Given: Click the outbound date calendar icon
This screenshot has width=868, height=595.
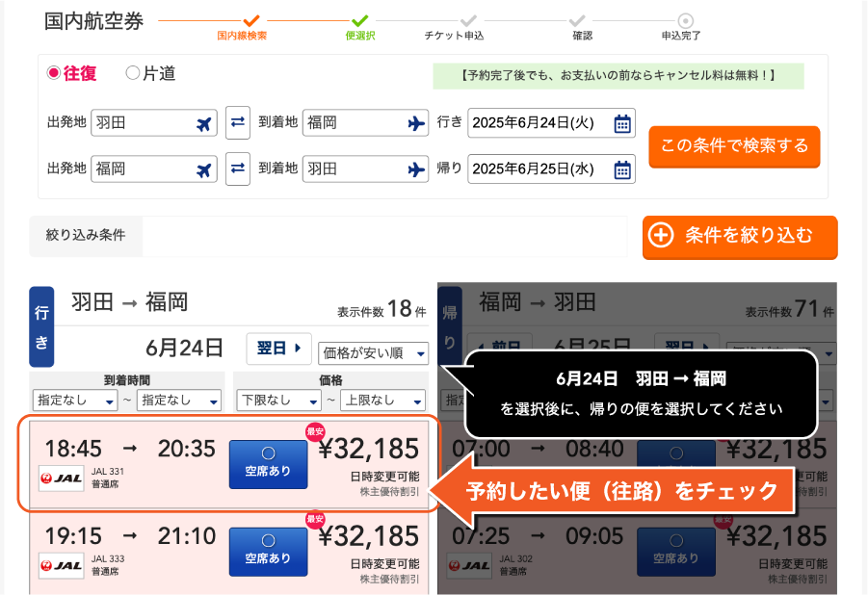Looking at the screenshot, I should [622, 123].
